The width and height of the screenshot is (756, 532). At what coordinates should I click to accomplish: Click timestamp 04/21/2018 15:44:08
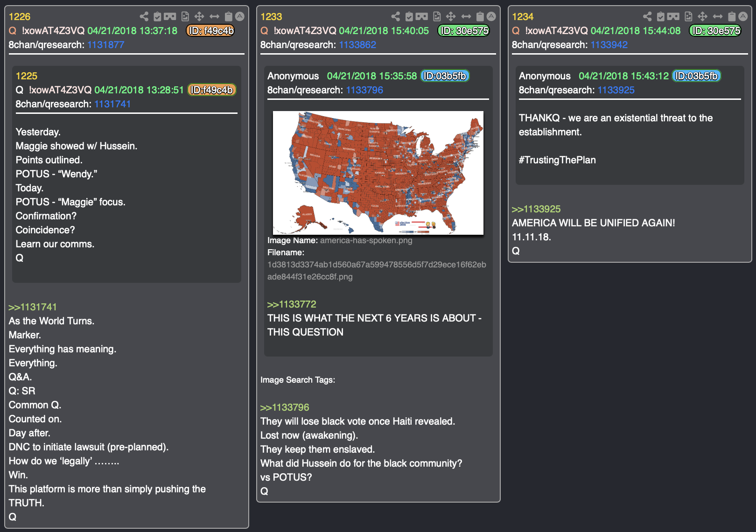pos(636,31)
